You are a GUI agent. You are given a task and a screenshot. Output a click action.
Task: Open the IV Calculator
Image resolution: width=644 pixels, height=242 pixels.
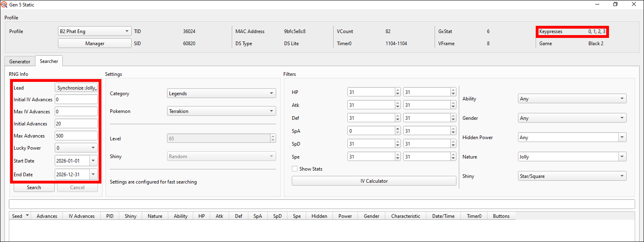(374, 181)
